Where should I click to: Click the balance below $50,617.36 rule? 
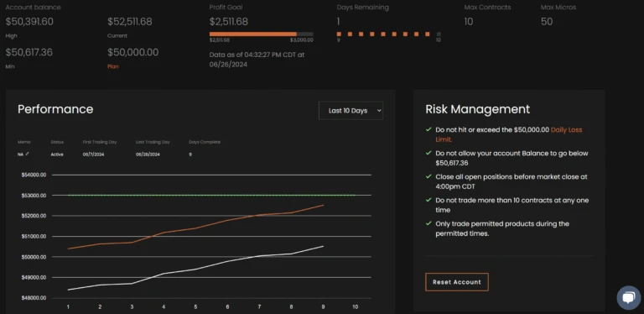[x=512, y=158]
